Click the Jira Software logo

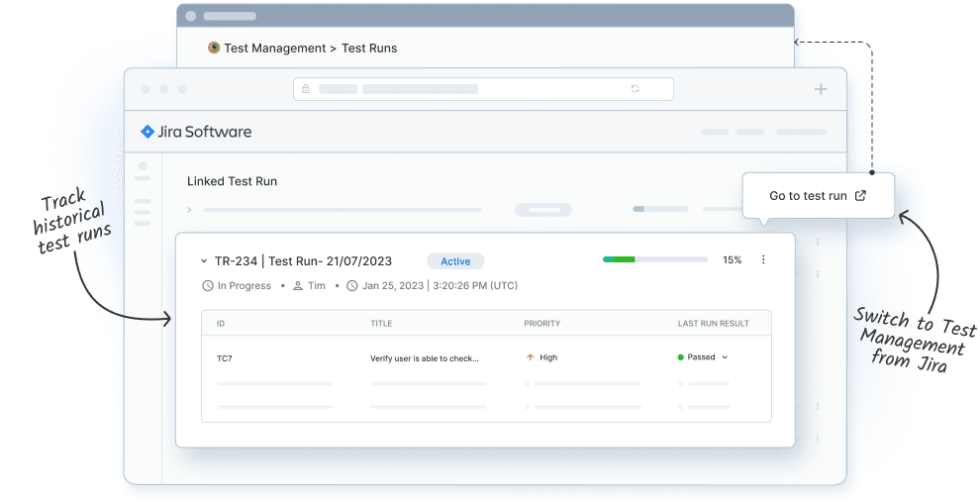click(196, 132)
